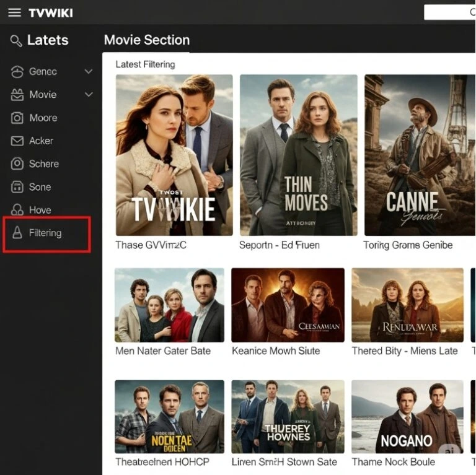Open the TVWIKIE movie poster thumbnail
The height and width of the screenshot is (475, 476).
(x=174, y=155)
